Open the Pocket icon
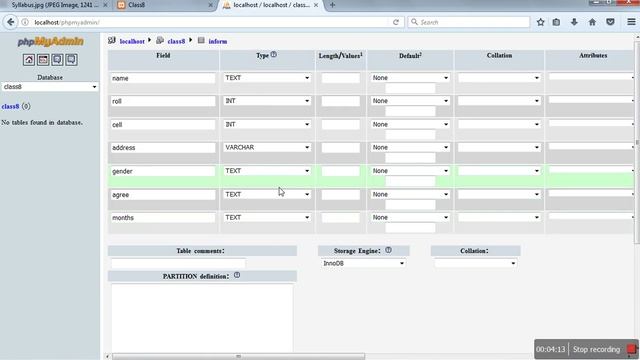The height and width of the screenshot is (360, 640). pos(610,22)
